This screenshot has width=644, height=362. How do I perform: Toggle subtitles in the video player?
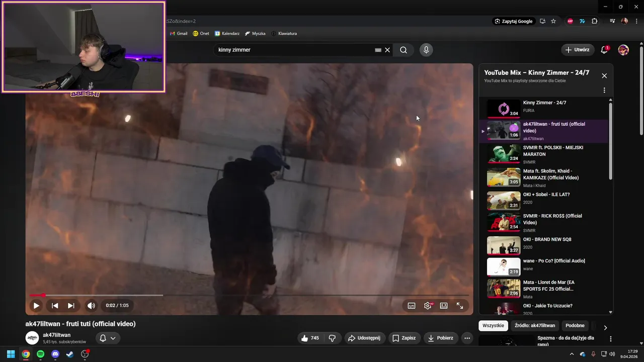(x=412, y=305)
